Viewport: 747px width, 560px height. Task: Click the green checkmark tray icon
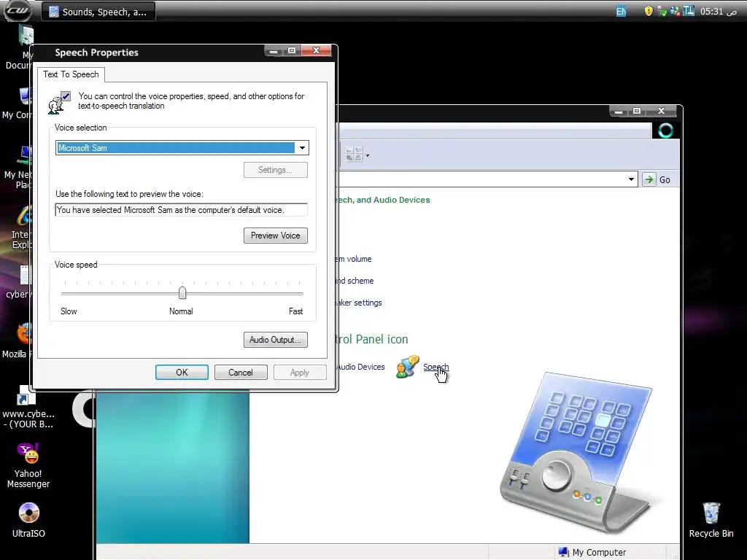[x=662, y=11]
